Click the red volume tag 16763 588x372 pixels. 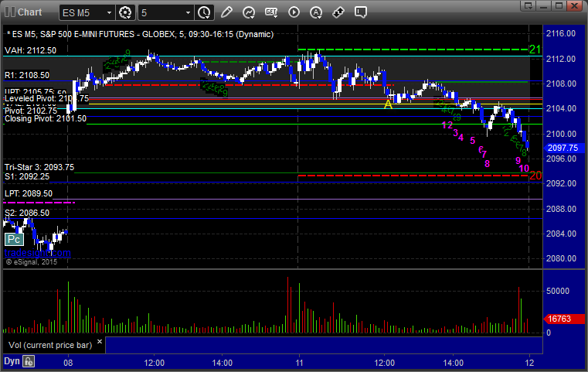point(563,319)
